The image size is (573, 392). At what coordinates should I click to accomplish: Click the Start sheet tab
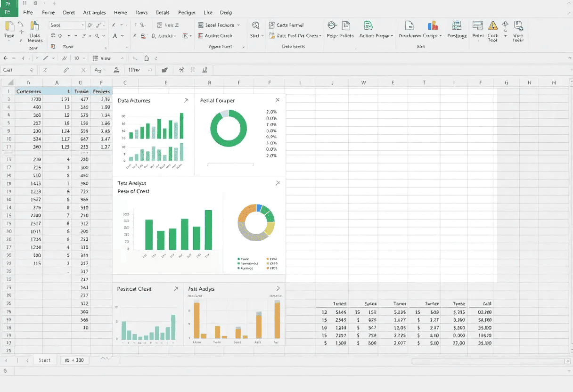pos(45,359)
